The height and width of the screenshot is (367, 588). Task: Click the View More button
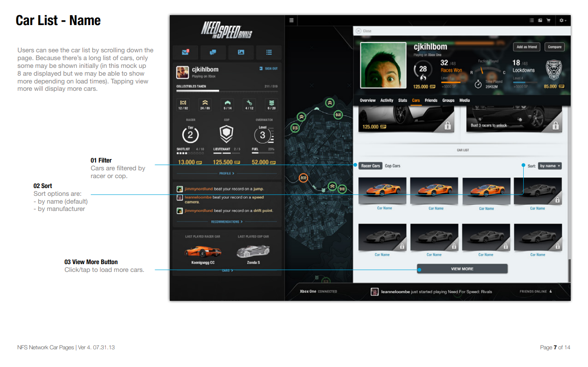point(462,269)
